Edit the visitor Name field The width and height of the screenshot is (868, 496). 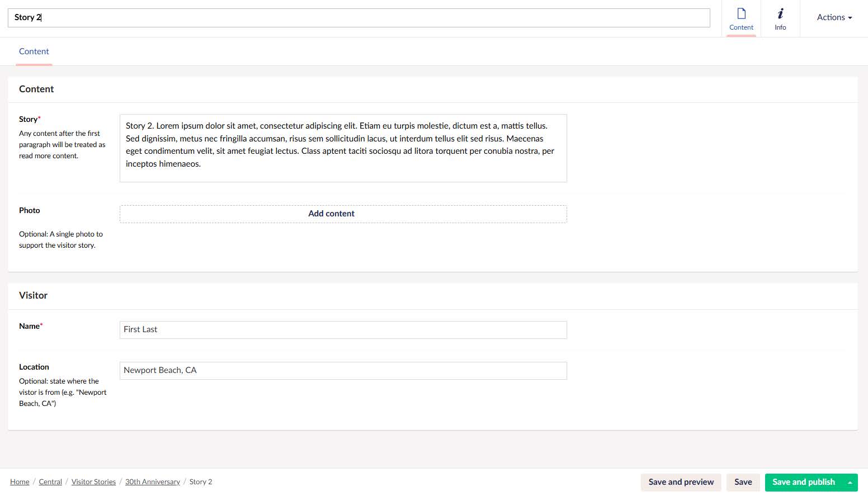[343, 330]
